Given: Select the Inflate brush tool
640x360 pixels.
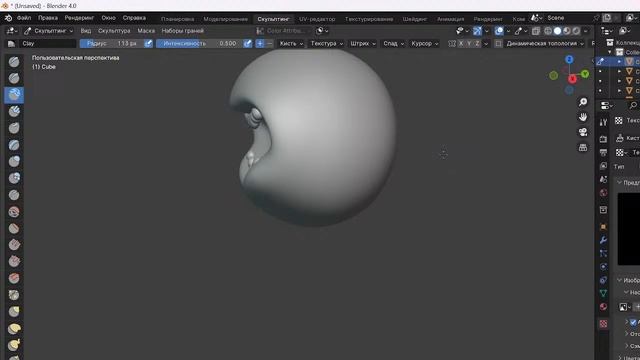Looking at the screenshot, I should pos(14,162).
